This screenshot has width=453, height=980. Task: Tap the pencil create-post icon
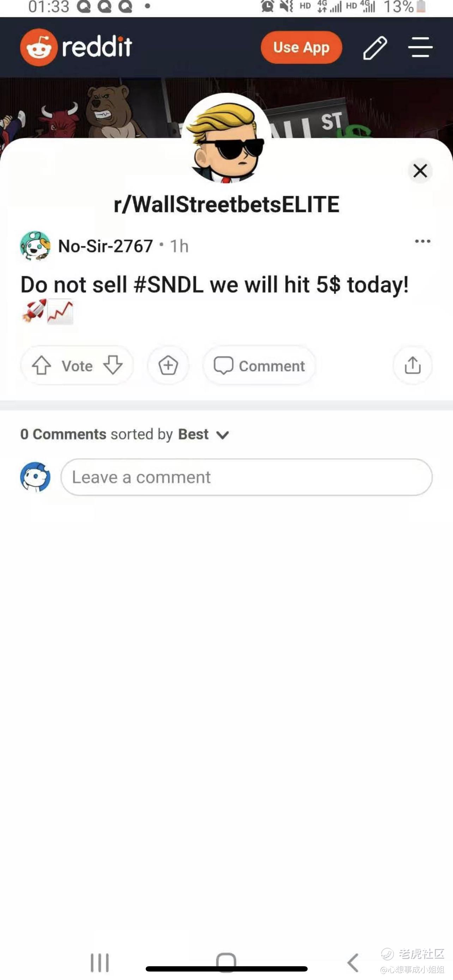point(375,48)
